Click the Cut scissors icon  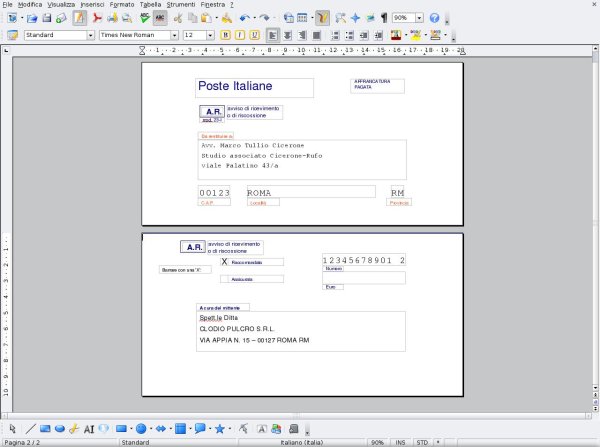(x=178, y=18)
